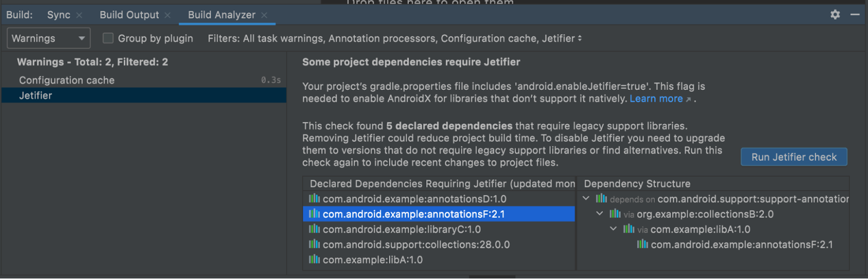868x279 pixels.
Task: Open the Build panel settings gear
Action: 835,15
